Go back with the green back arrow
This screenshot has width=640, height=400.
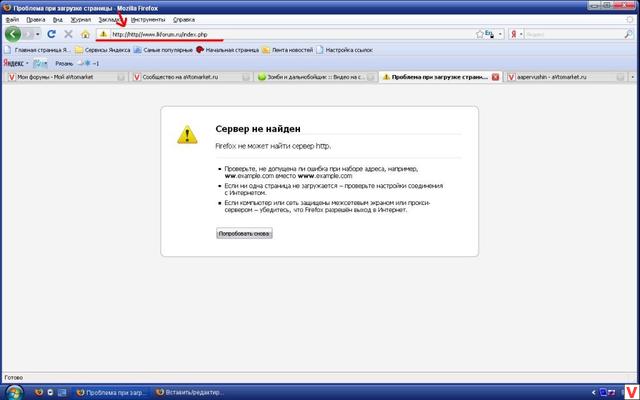coord(13,34)
